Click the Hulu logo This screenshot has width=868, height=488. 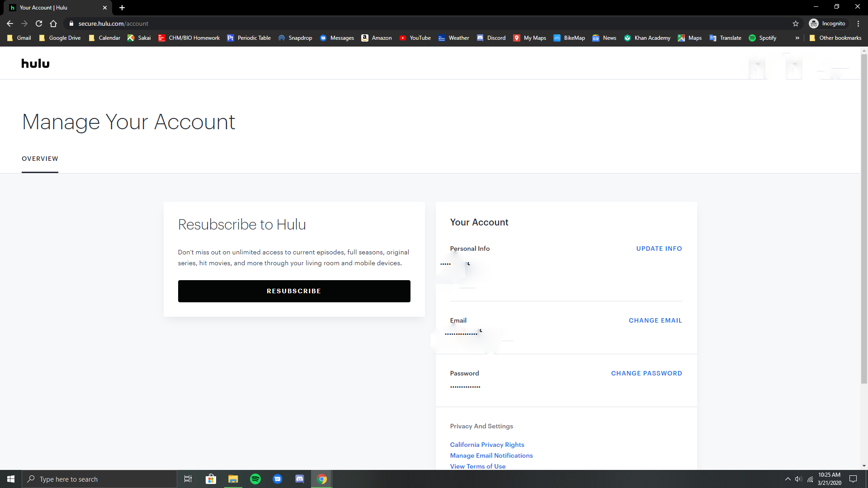pos(35,64)
